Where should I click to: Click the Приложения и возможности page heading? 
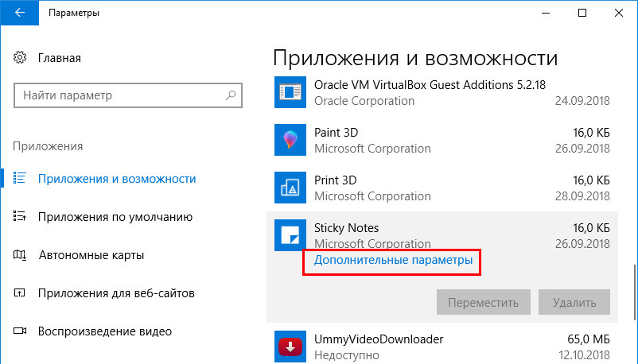[415, 58]
